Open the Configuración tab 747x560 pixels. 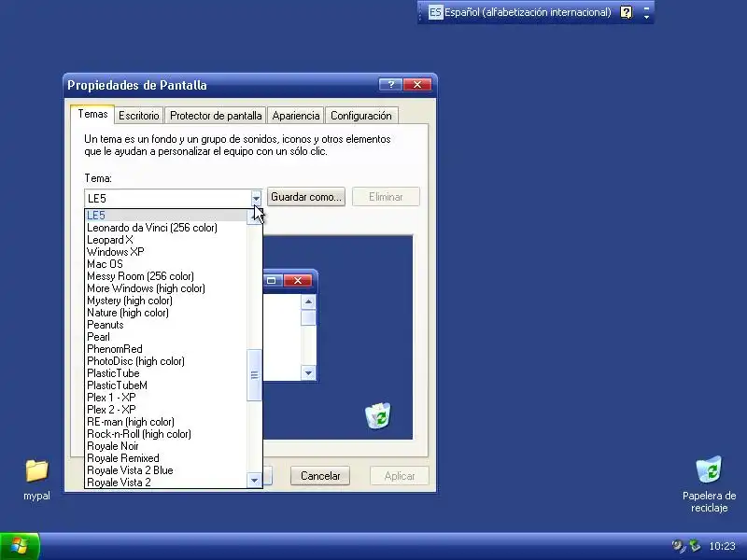(361, 116)
